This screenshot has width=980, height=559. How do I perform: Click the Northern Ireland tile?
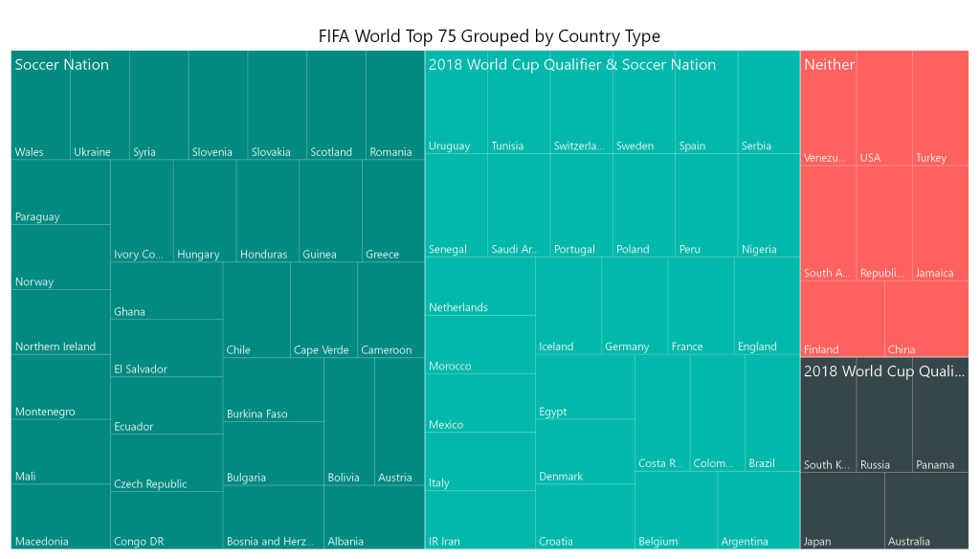[60, 322]
